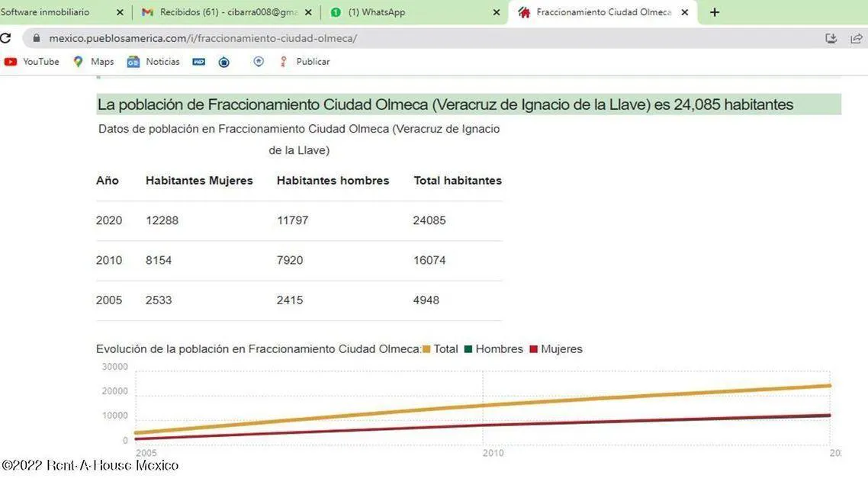Open a new browser tab
This screenshot has width=868, height=488.
pos(715,12)
